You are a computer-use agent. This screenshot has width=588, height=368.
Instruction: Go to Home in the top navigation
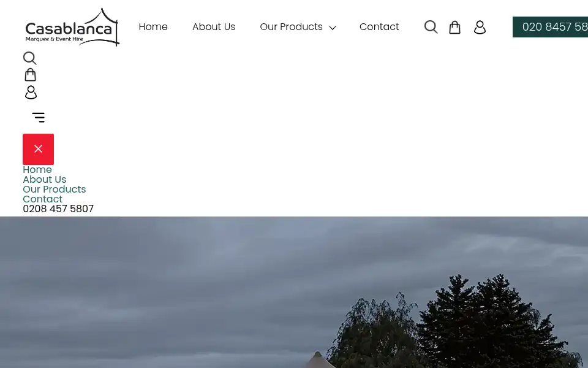click(153, 26)
